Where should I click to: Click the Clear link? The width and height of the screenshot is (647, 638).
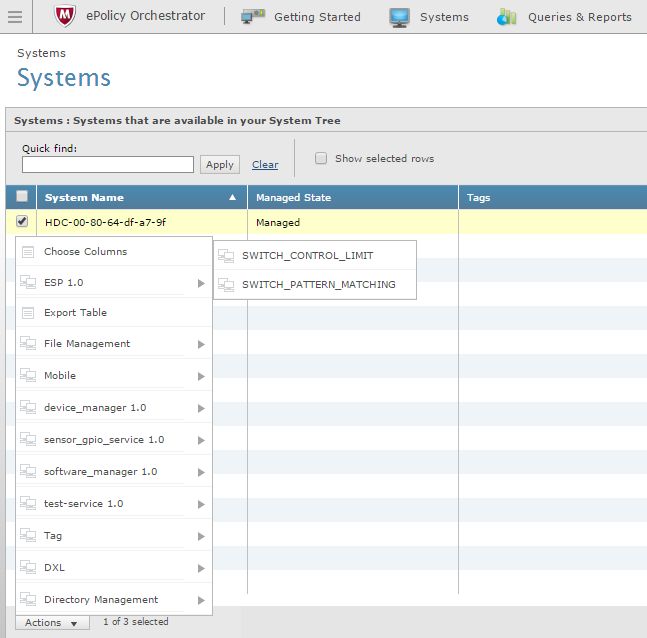265,165
